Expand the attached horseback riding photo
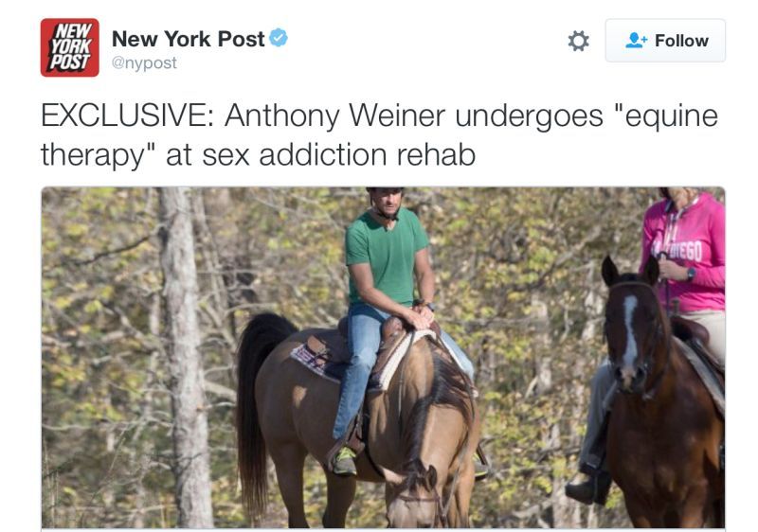The height and width of the screenshot is (532, 758). [383, 357]
